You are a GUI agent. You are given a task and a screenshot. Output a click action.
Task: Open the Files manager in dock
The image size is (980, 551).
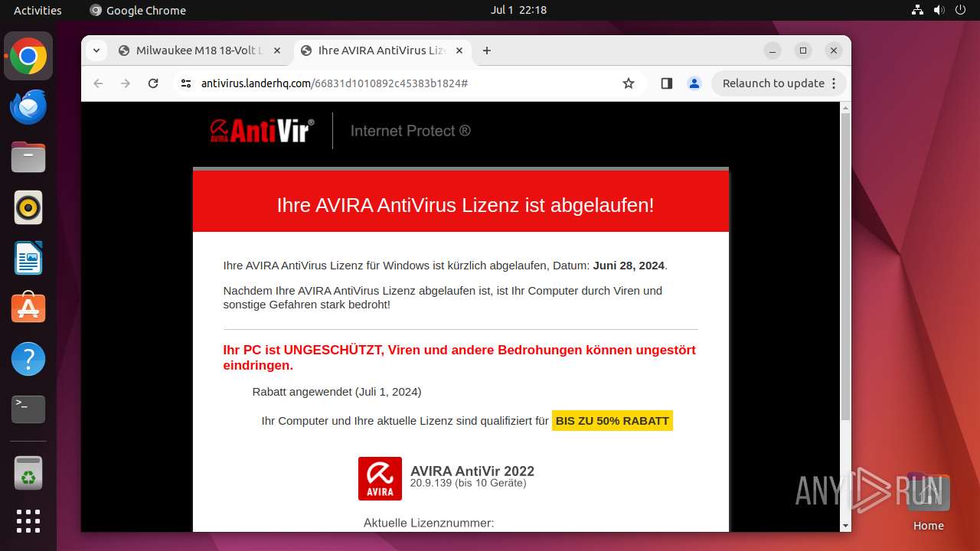28,157
